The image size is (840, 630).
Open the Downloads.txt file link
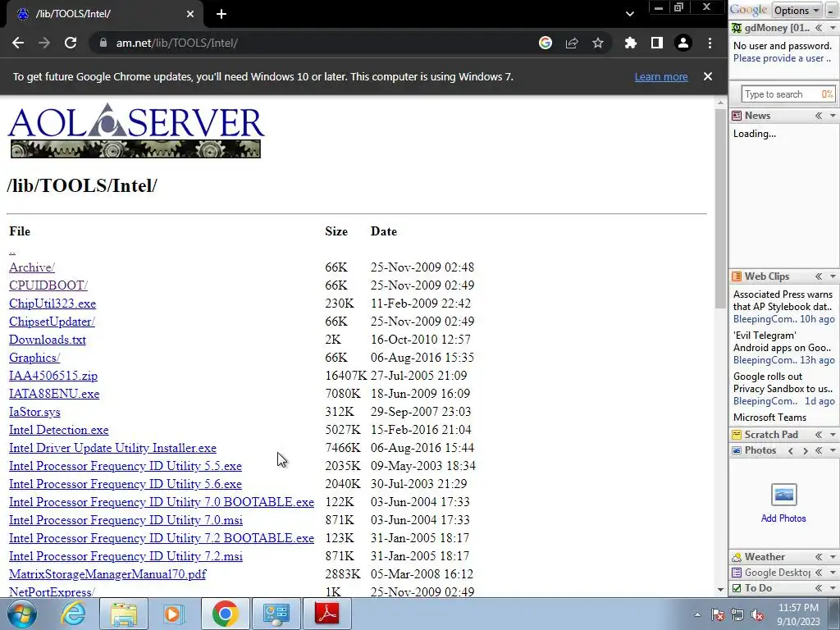coord(47,340)
